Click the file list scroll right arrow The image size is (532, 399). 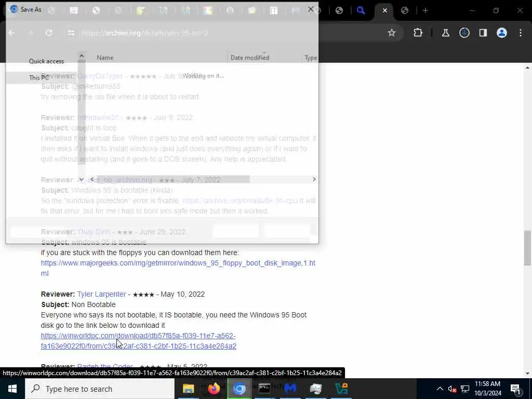click(x=314, y=179)
